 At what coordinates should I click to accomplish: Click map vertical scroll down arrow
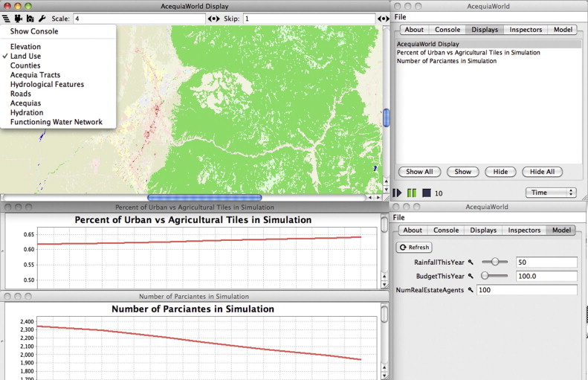click(386, 190)
